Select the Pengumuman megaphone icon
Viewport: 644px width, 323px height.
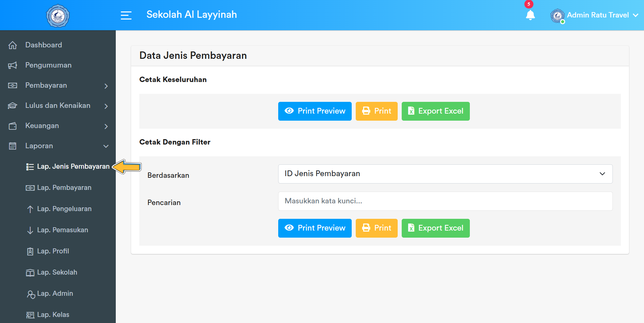(12, 65)
